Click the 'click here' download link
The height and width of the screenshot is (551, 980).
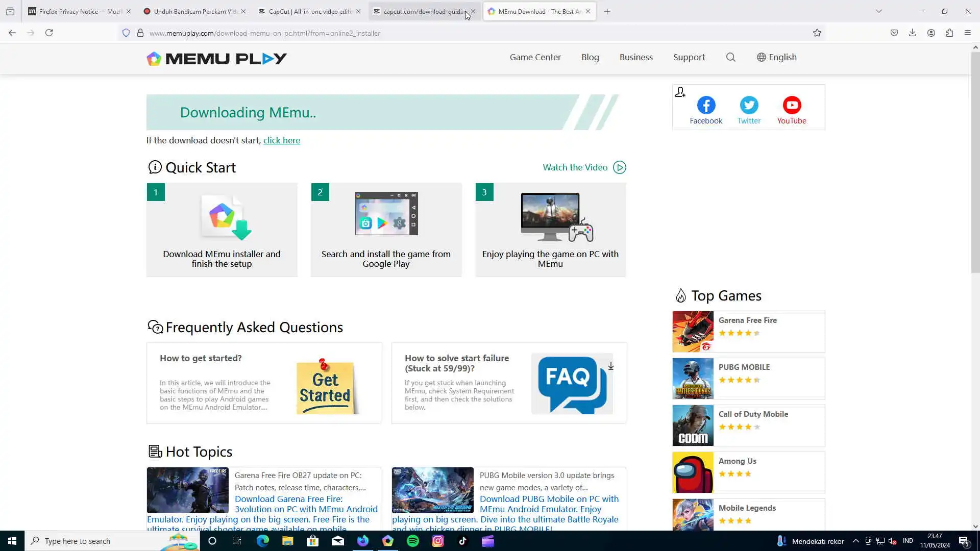281,140
